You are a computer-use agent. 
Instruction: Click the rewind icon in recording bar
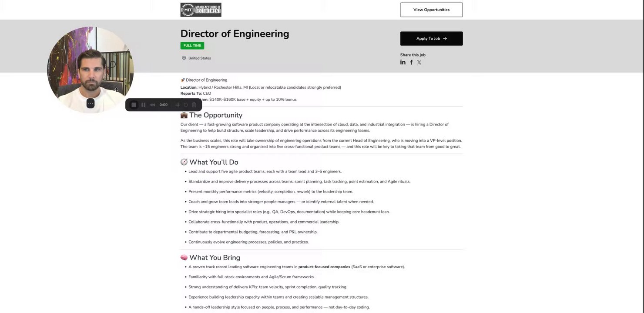tap(153, 105)
